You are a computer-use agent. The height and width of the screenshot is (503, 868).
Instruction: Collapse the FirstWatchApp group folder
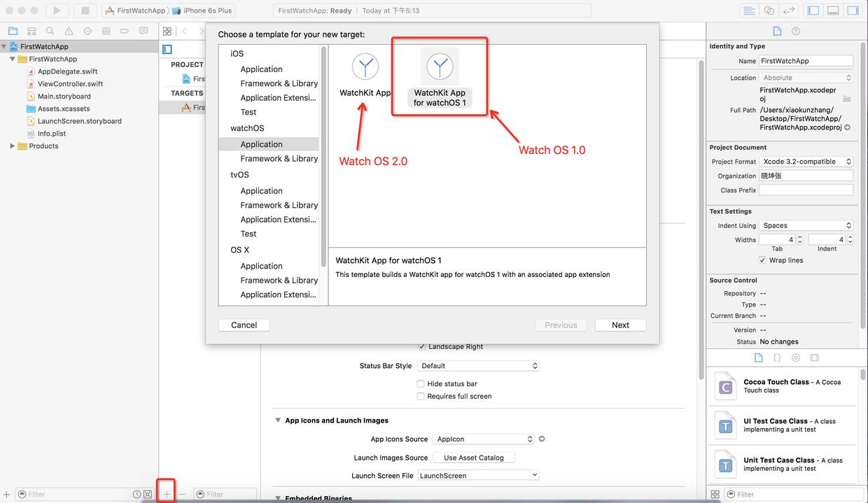pyautogui.click(x=12, y=59)
